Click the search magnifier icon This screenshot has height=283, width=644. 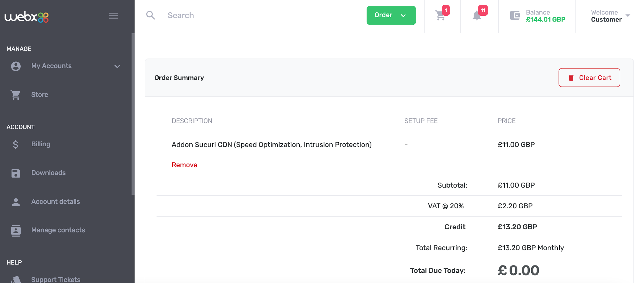tap(151, 15)
